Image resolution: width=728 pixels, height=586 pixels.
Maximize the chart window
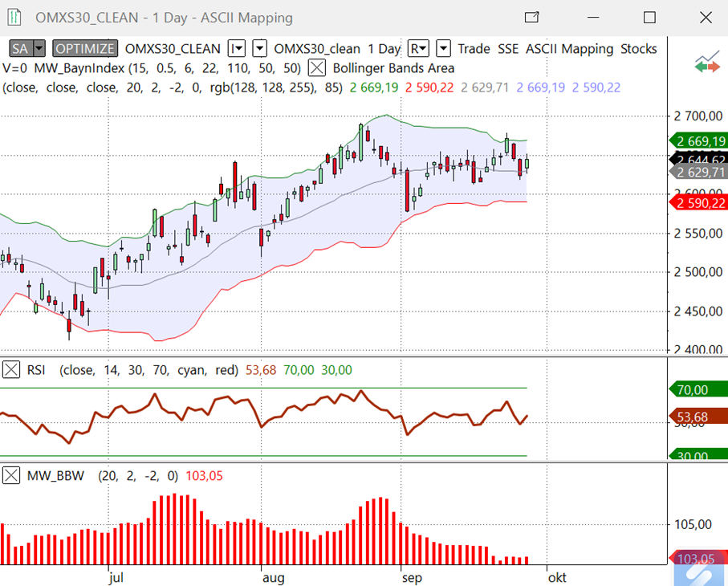(649, 17)
